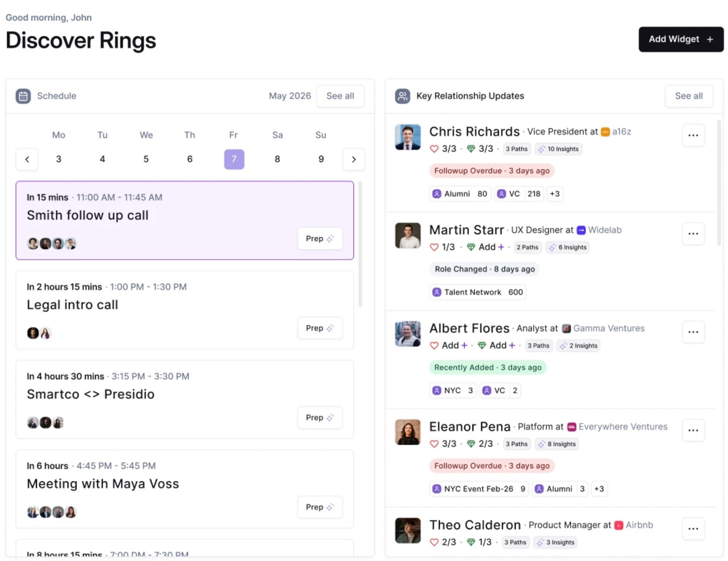This screenshot has height=561, width=728.
Task: Open more options for Chris Richards
Action: coord(693,135)
